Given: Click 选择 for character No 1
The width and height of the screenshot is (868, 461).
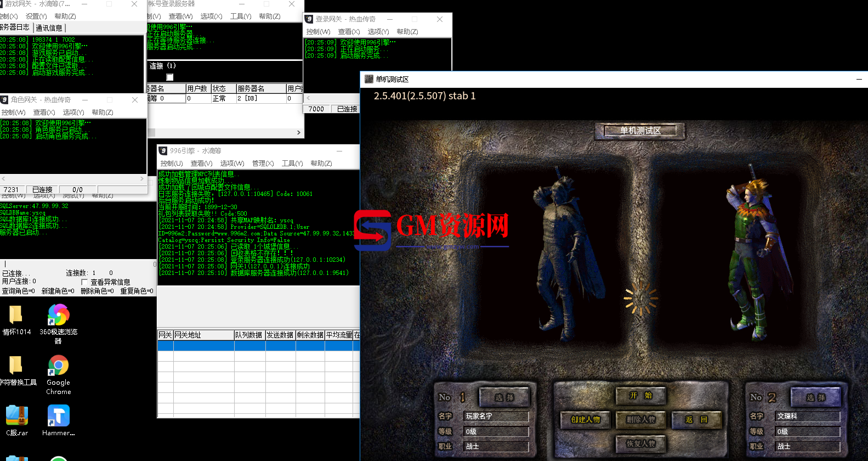Looking at the screenshot, I should pos(504,397).
